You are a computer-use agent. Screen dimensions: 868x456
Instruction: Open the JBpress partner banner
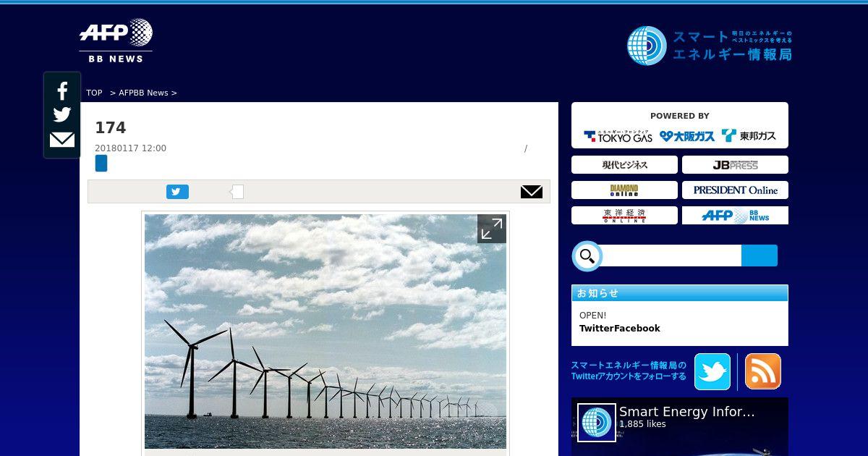tap(735, 165)
